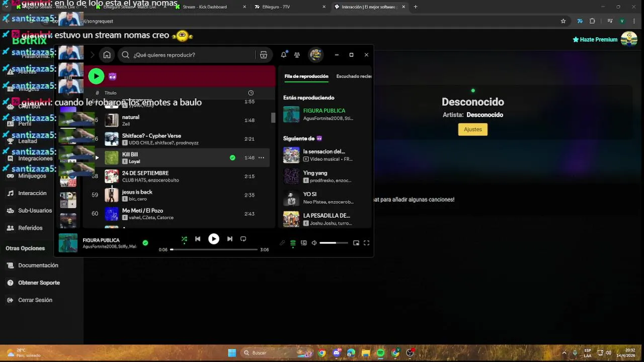Mute Spotify volume speaker icon
Image resolution: width=644 pixels, height=362 pixels.
tap(314, 243)
